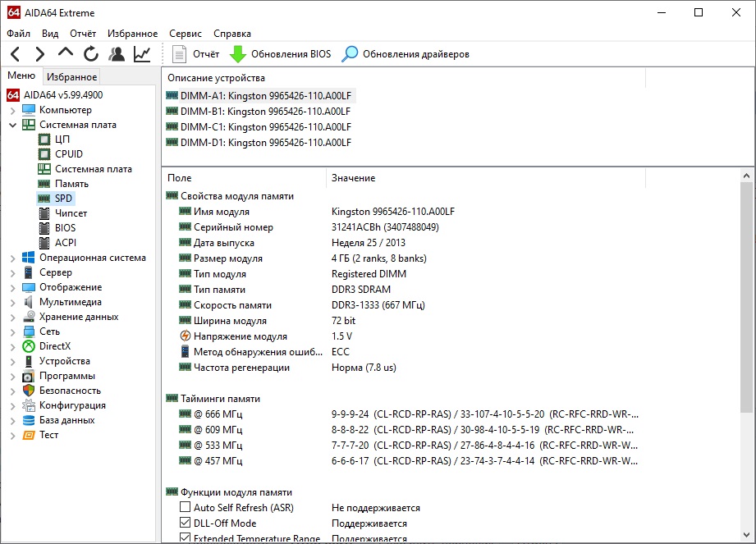Click the Устройства tree icon
Image resolution: width=756 pixels, height=544 pixels.
coord(29,361)
